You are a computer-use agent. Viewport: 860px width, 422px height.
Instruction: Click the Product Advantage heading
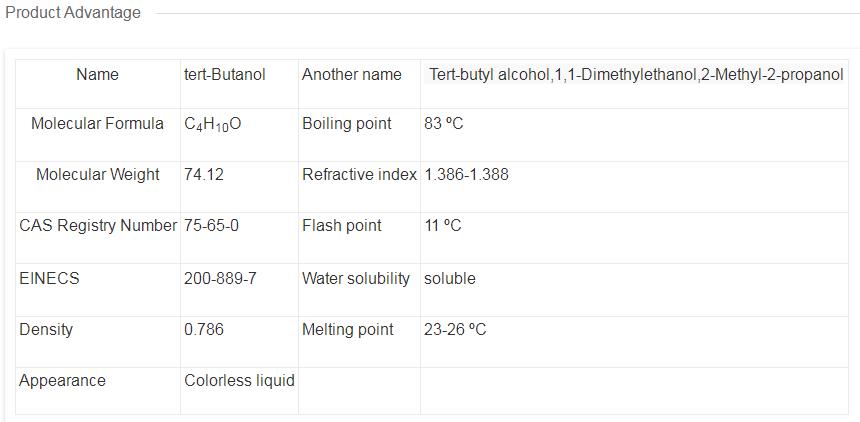[x=73, y=13]
